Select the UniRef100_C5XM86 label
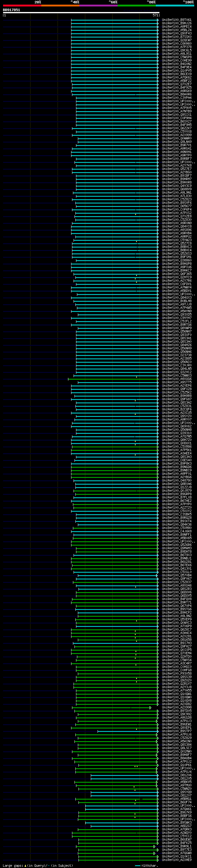 coord(176,446)
